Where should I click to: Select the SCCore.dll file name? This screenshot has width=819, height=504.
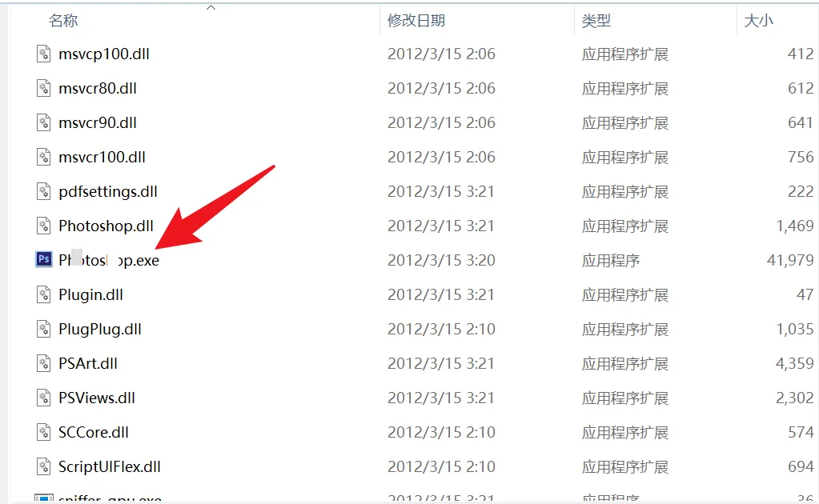pos(94,433)
